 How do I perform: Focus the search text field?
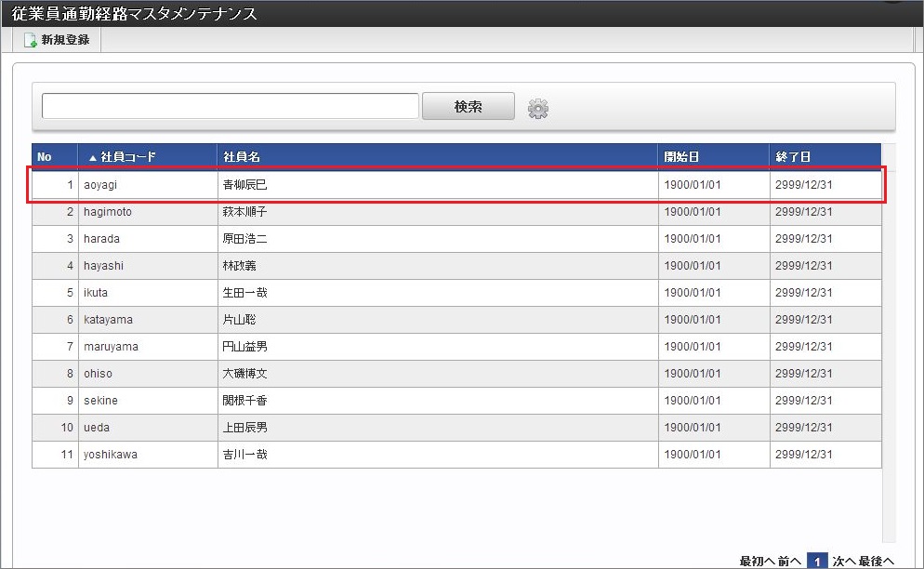pos(231,106)
